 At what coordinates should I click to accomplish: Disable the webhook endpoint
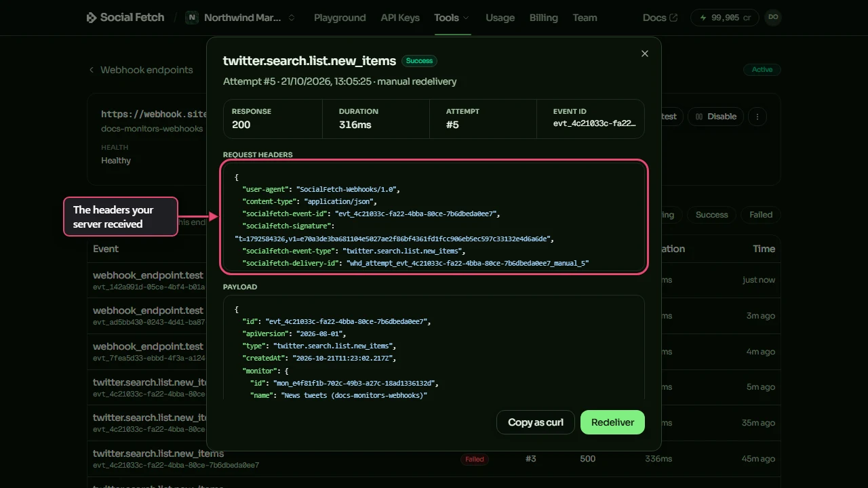716,117
